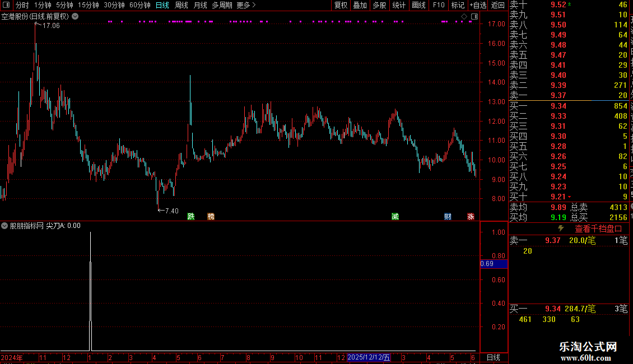Select the 卖五 9.47 order row
The height and width of the screenshot is (364, 633).
point(569,55)
